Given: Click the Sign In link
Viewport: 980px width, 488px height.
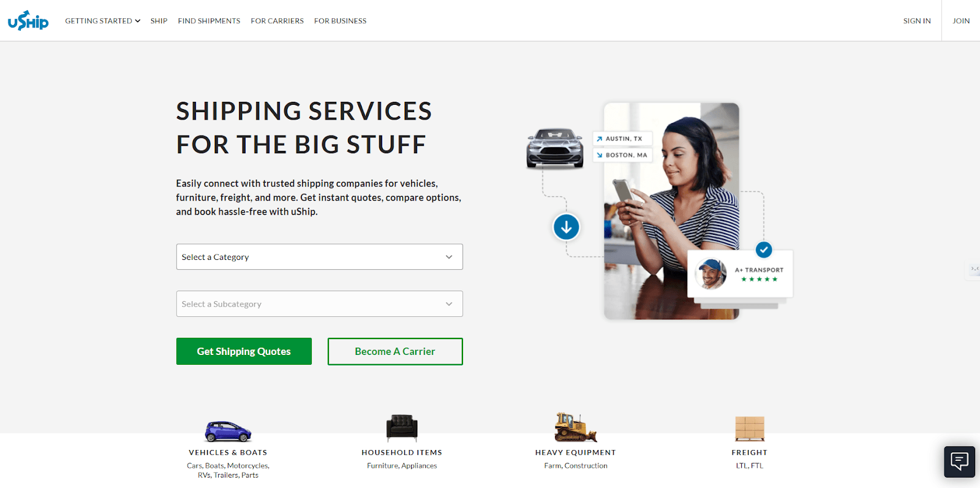Looking at the screenshot, I should coord(917,21).
